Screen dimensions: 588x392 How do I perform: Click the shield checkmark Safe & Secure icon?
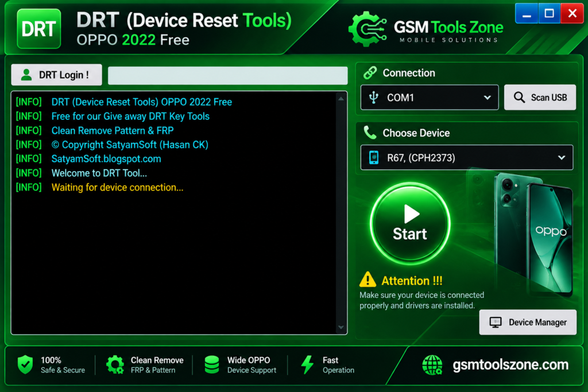25,364
